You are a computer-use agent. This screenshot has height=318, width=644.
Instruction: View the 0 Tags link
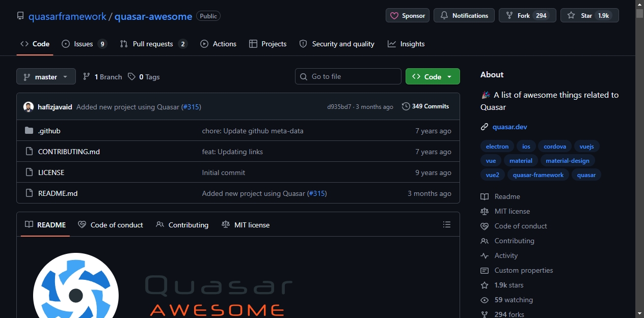pyautogui.click(x=144, y=77)
